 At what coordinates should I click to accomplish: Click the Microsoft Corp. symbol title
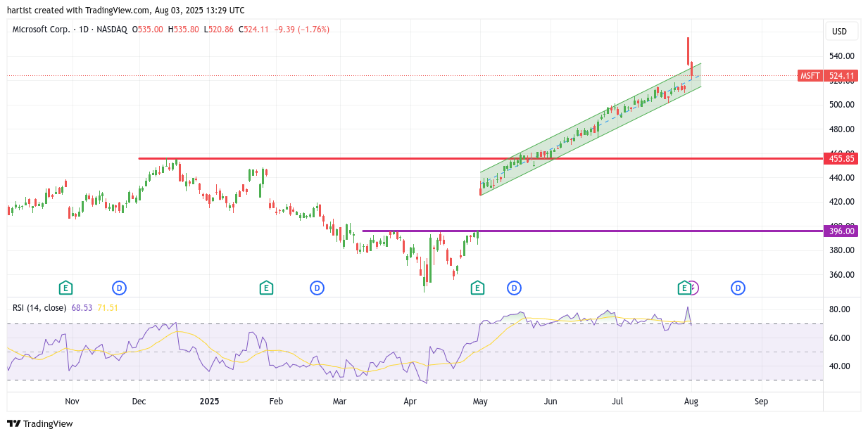click(41, 30)
